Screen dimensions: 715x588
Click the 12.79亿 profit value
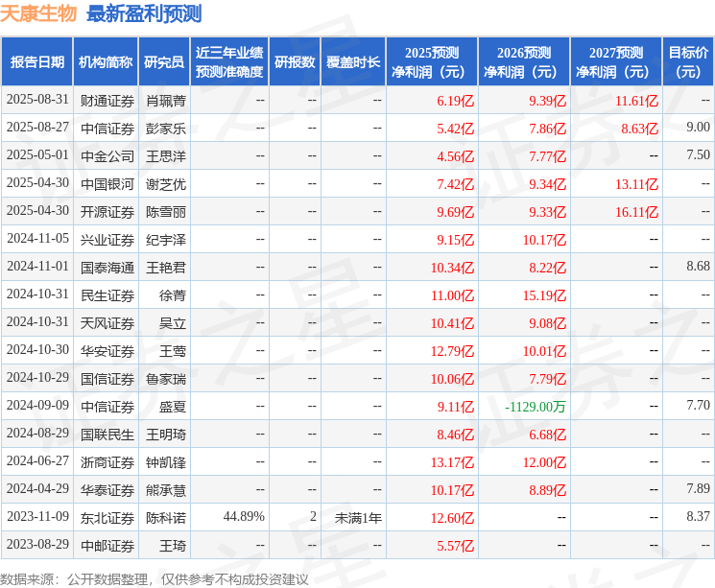452,351
